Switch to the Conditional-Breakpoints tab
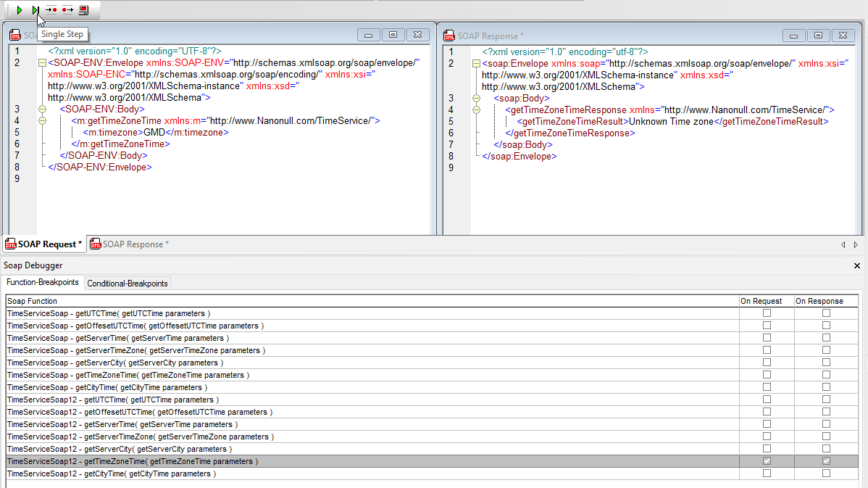This screenshot has height=488, width=868. pos(127,283)
